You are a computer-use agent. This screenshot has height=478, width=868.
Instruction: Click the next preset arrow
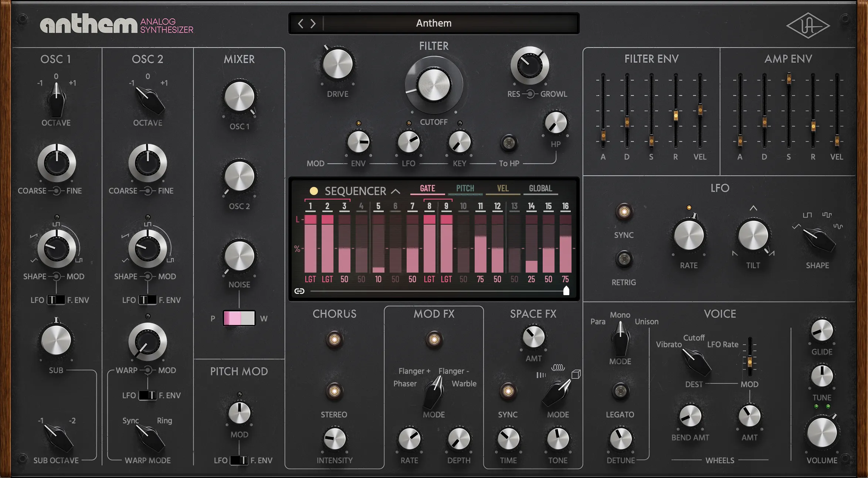point(312,23)
